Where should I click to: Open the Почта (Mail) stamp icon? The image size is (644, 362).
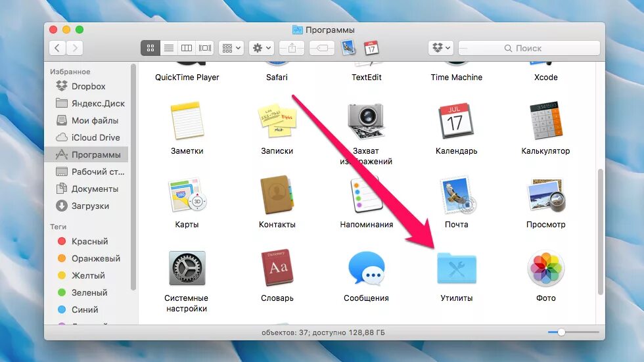(x=457, y=194)
